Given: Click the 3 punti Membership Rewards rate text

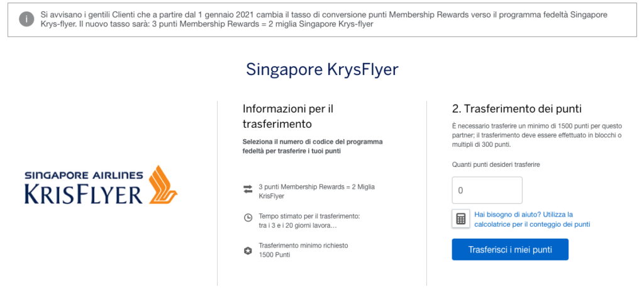Looking at the screenshot, I should pos(317,191).
